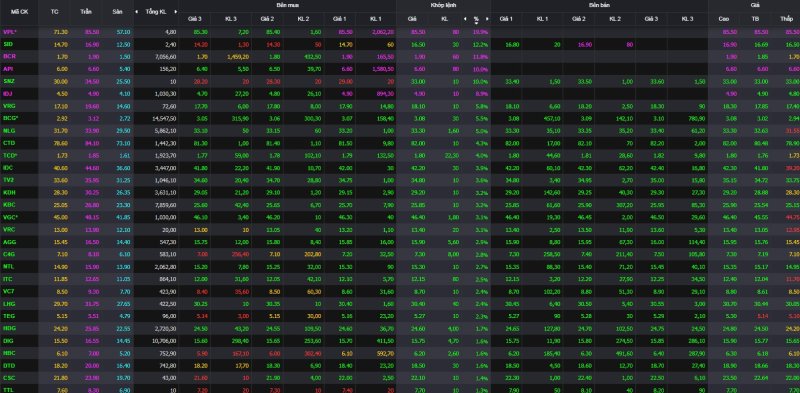This screenshot has width=800, height=393.
Task: Sort by the Mã CK column header
Action: pyautogui.click(x=19, y=12)
